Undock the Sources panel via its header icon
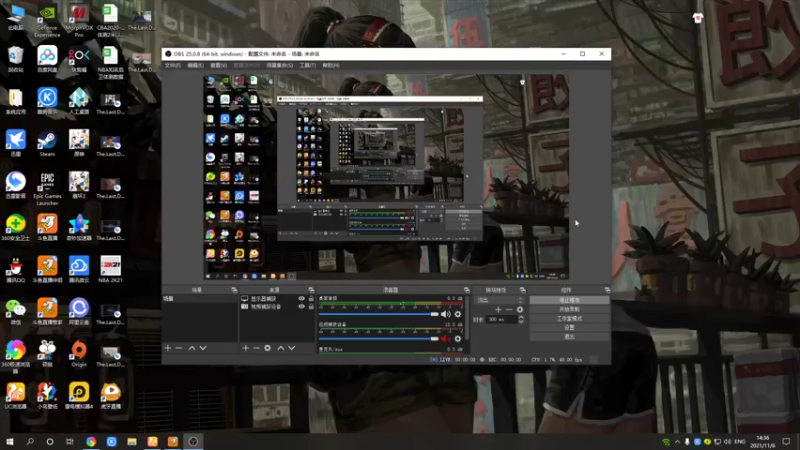 (311, 290)
